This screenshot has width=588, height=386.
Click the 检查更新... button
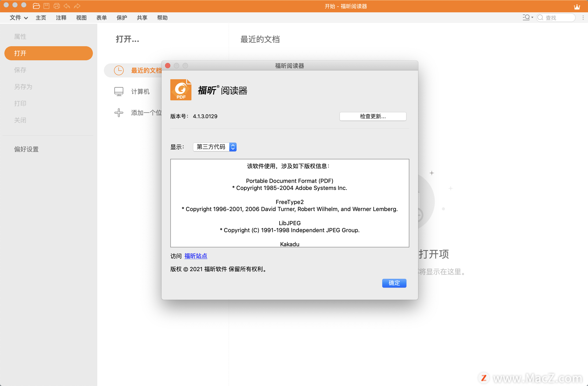coord(373,116)
